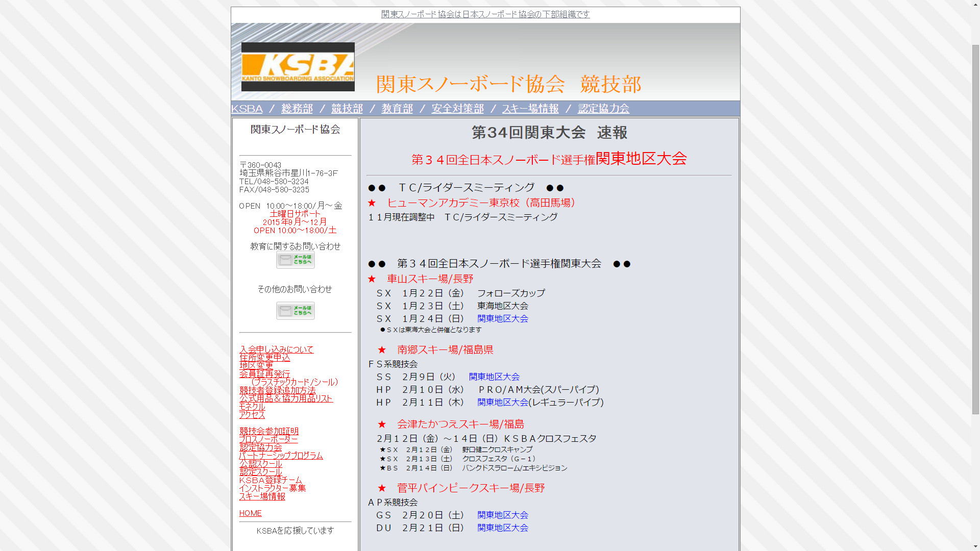Click KSBA link in navigation bar

pyautogui.click(x=247, y=109)
